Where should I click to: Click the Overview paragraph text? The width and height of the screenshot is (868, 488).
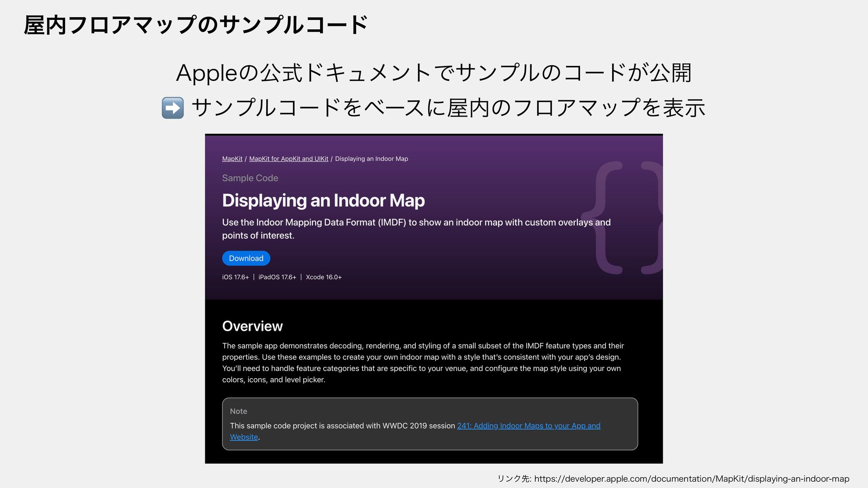[x=423, y=362]
